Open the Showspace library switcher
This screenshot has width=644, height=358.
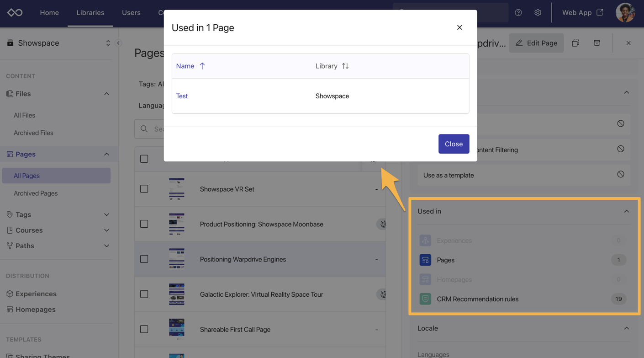pos(108,43)
